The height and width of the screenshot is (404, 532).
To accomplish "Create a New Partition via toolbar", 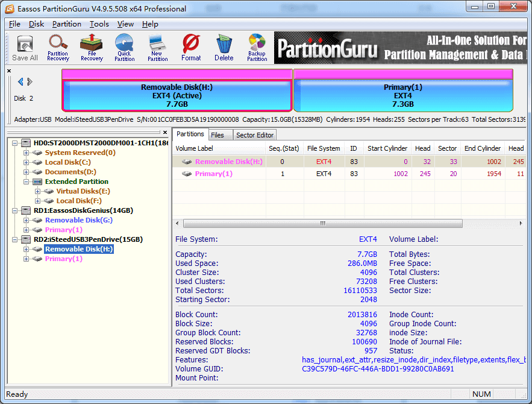I will (x=157, y=48).
